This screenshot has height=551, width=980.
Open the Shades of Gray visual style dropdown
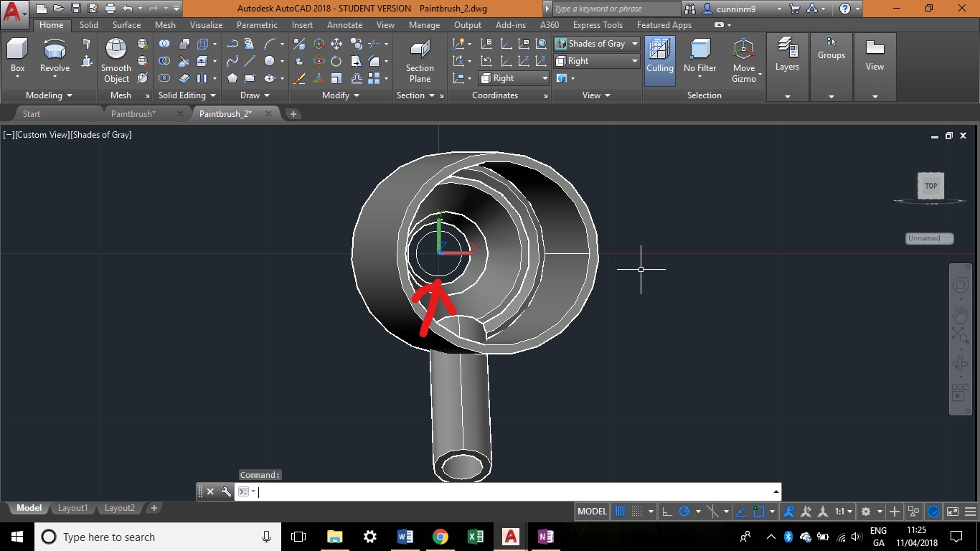coord(596,44)
